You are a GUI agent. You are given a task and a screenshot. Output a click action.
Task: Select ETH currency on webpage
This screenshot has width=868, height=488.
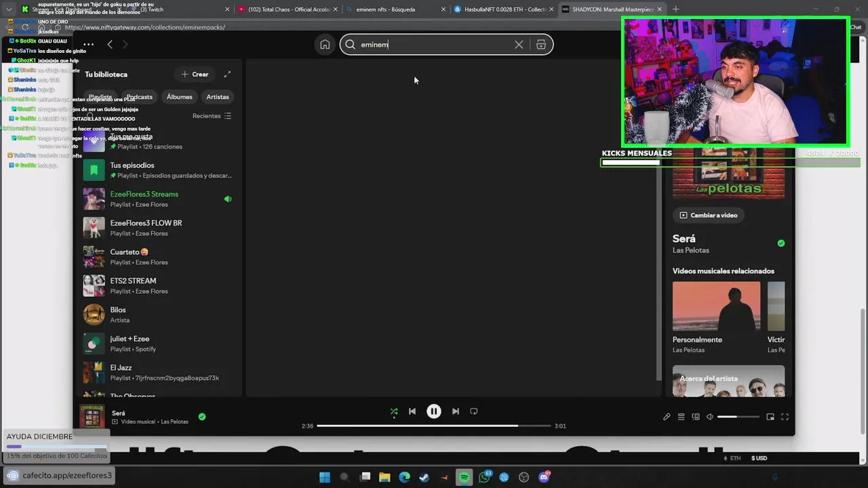pos(732,458)
